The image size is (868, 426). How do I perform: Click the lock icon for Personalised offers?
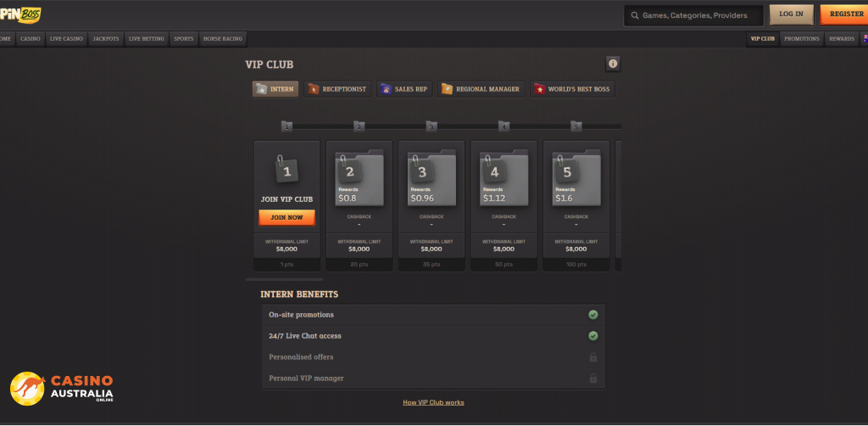[x=593, y=356]
